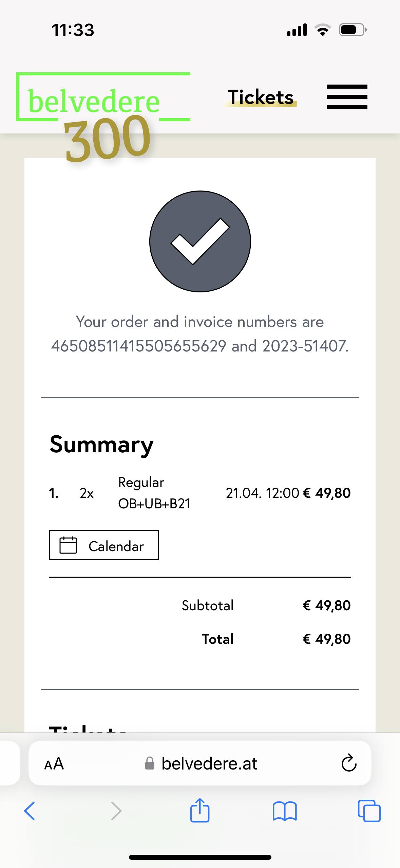Viewport: 400px width, 868px height.
Task: Open the hamburger navigation menu
Action: pos(347,97)
